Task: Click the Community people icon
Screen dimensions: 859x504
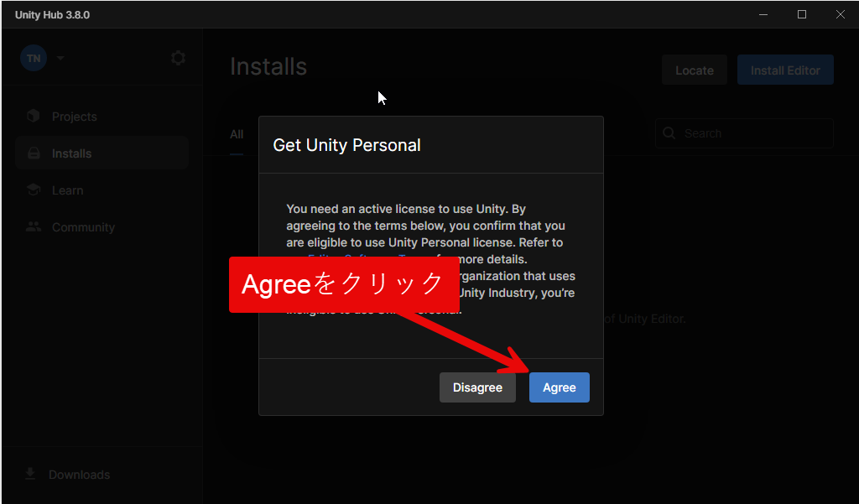Action: click(34, 226)
